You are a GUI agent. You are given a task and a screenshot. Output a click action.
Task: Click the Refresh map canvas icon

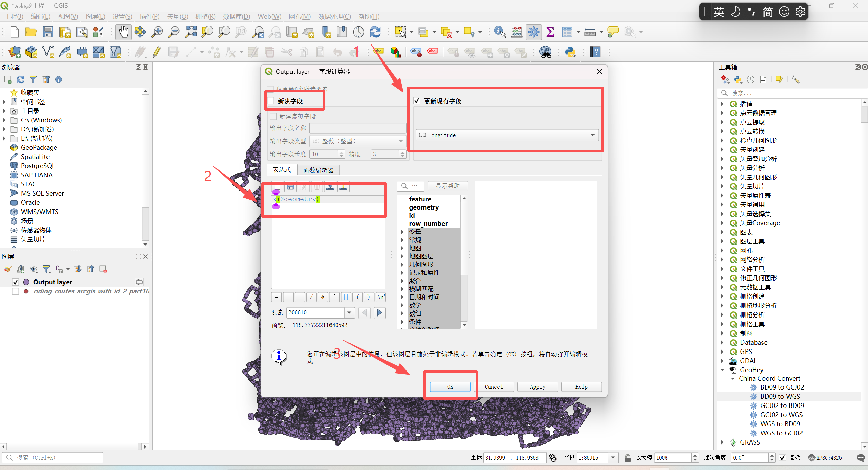(375, 32)
